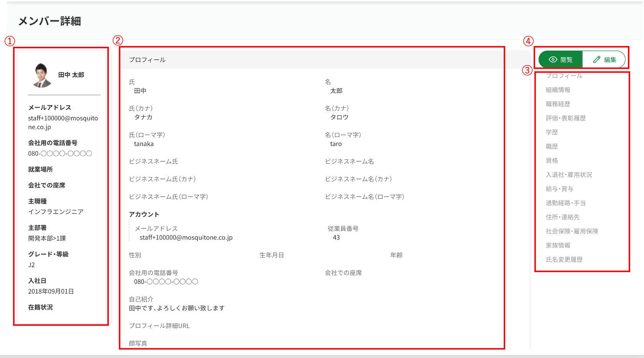
Task: Open 給与・賞与 section
Action: tap(559, 189)
